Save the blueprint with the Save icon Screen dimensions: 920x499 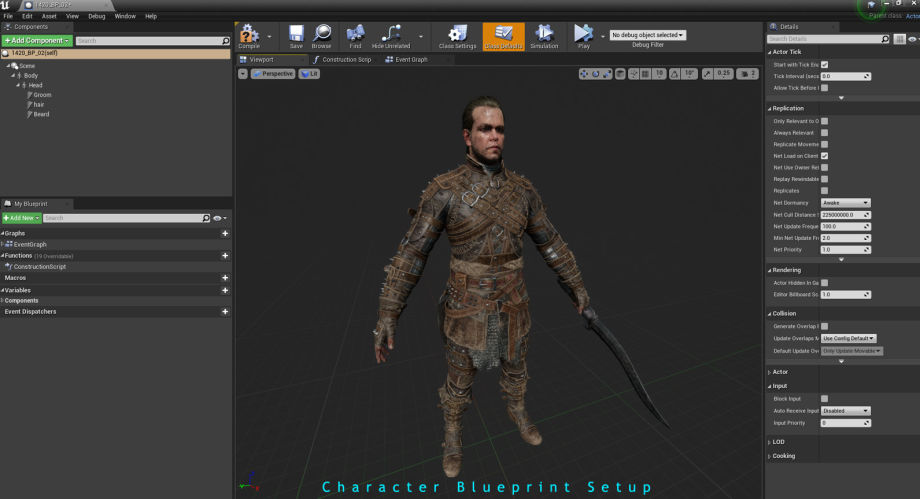(x=296, y=36)
